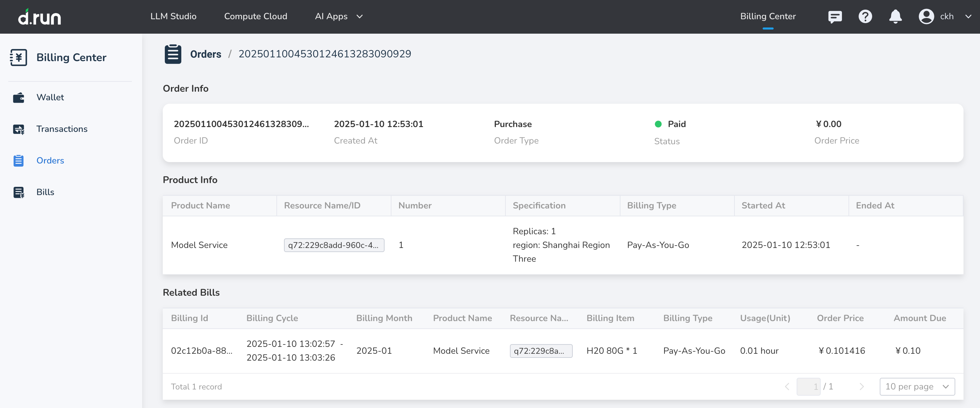Open the messages chat icon
The height and width of the screenshot is (408, 980).
point(835,17)
